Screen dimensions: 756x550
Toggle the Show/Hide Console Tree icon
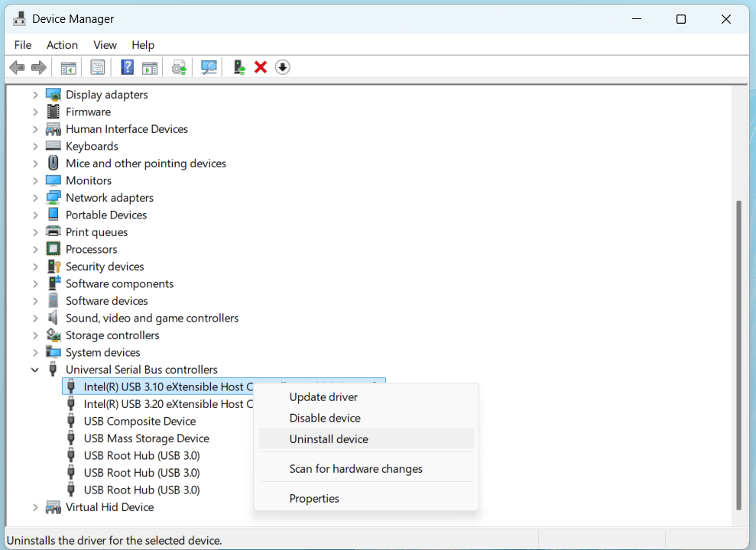click(68, 67)
